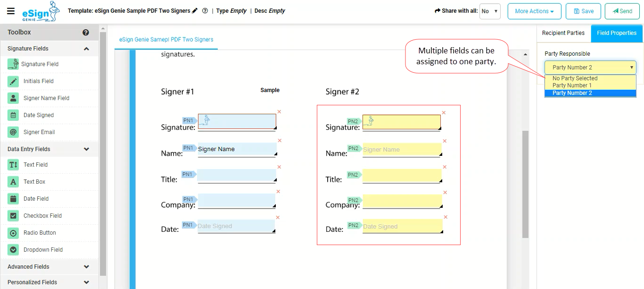644x289 pixels.
Task: Click Type Empty label in header
Action: (231, 11)
